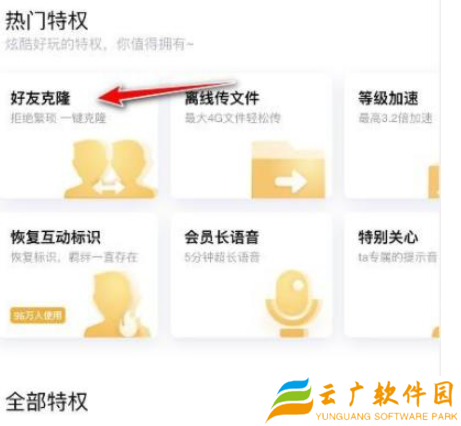Tap subtitle 最大4G文件轻松传
The image size is (461, 426).
[x=233, y=118]
